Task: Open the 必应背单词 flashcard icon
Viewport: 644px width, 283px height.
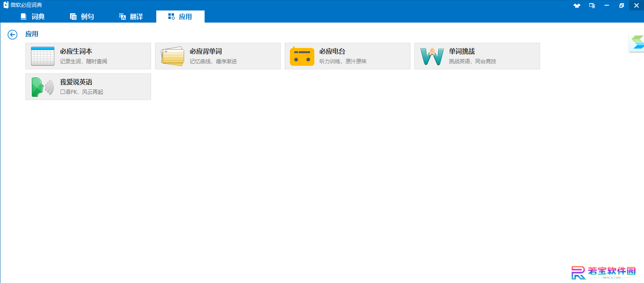Action: click(x=172, y=56)
